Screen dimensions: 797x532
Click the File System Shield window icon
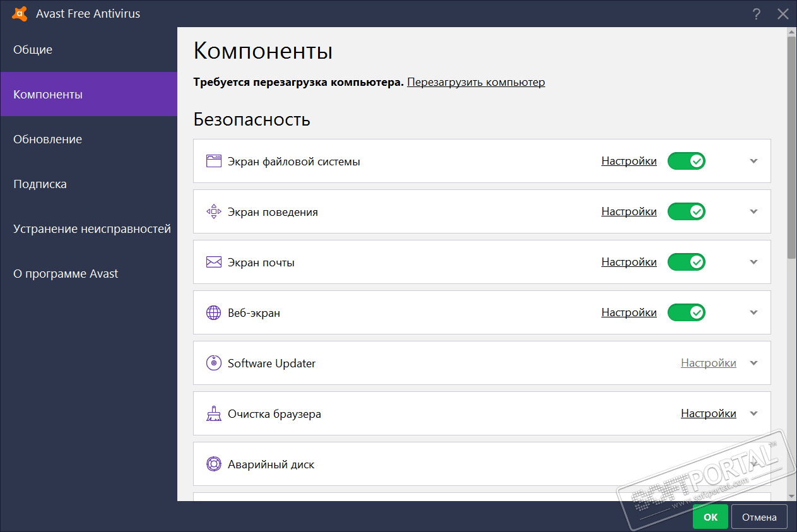(x=214, y=161)
